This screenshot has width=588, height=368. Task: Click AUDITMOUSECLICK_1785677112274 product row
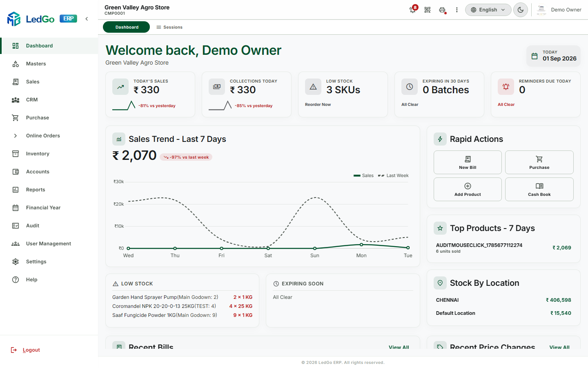(x=503, y=248)
